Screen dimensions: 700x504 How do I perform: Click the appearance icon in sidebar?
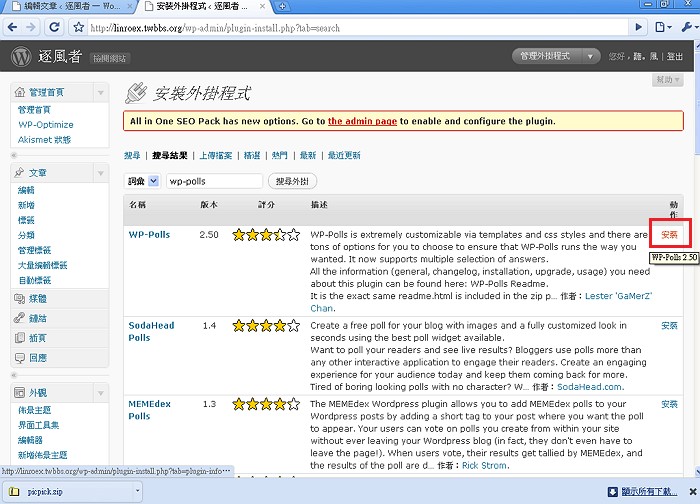[20, 392]
